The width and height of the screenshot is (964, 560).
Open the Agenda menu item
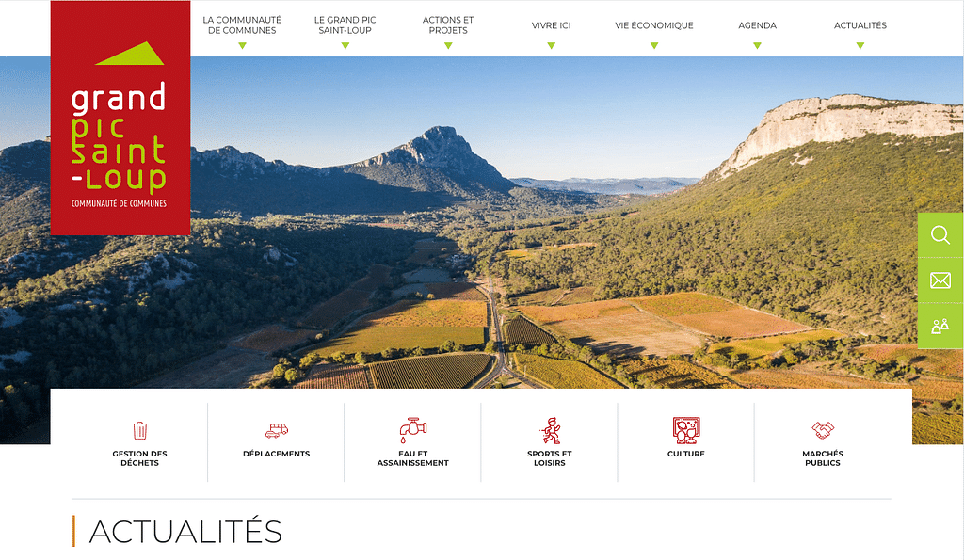tap(758, 25)
